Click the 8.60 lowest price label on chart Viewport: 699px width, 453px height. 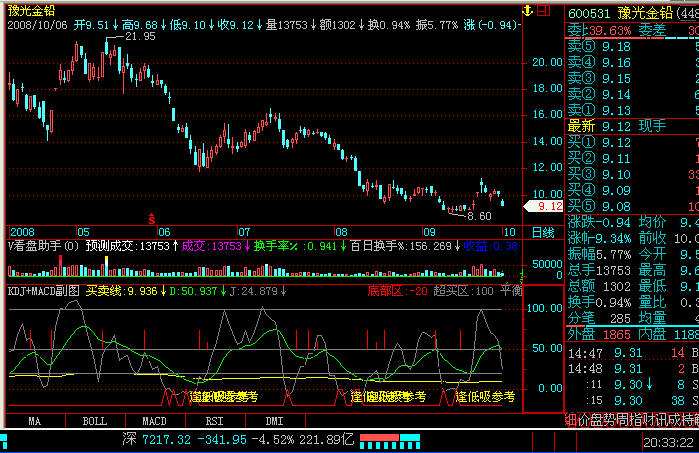pos(479,216)
